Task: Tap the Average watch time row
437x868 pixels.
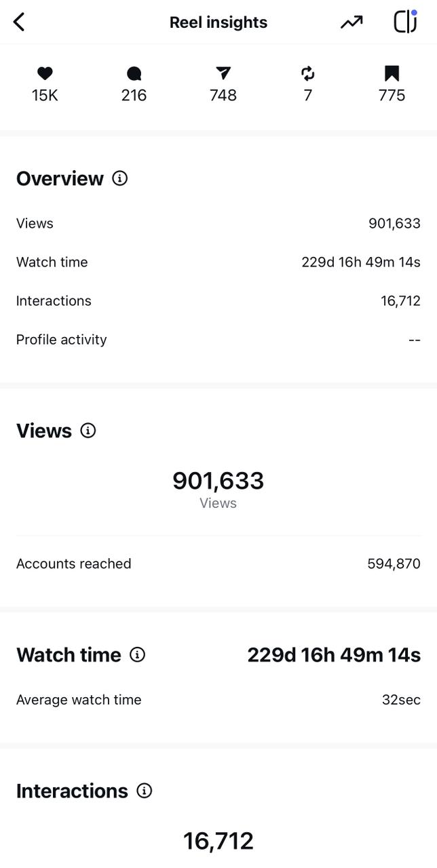Action: click(x=218, y=700)
